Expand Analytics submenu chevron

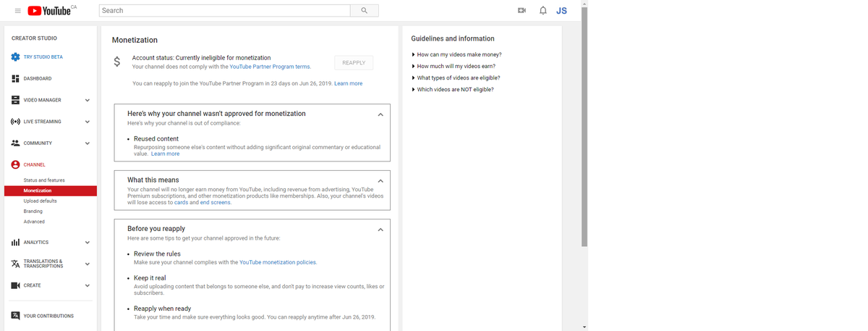pyautogui.click(x=87, y=243)
